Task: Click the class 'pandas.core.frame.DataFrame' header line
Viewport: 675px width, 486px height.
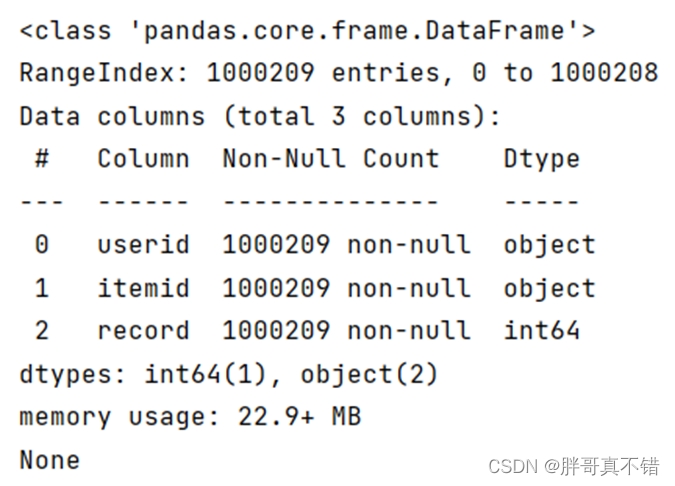Action: click(x=307, y=31)
